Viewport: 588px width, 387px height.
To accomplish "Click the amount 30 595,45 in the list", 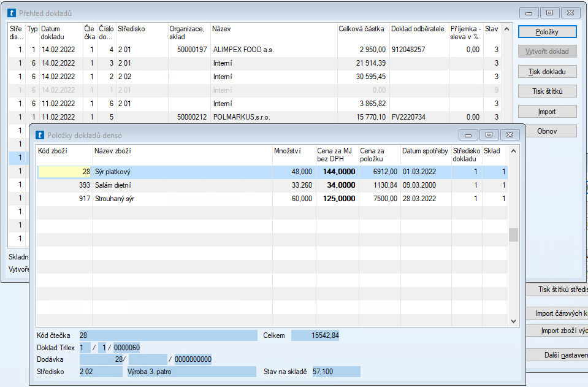I will pyautogui.click(x=370, y=77).
